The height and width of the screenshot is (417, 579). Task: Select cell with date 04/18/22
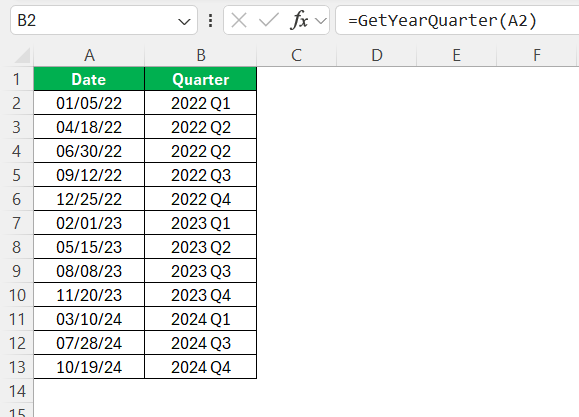pyautogui.click(x=89, y=127)
